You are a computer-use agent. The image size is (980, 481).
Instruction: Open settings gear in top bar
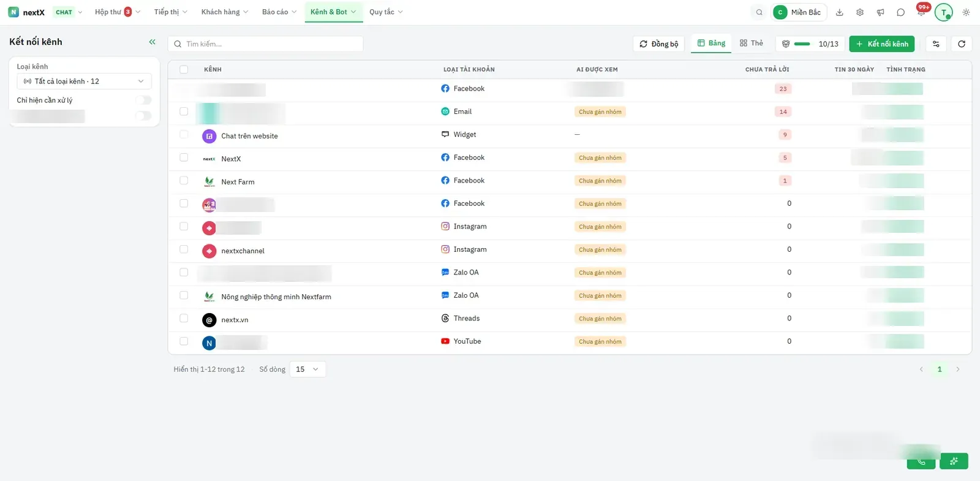[860, 12]
